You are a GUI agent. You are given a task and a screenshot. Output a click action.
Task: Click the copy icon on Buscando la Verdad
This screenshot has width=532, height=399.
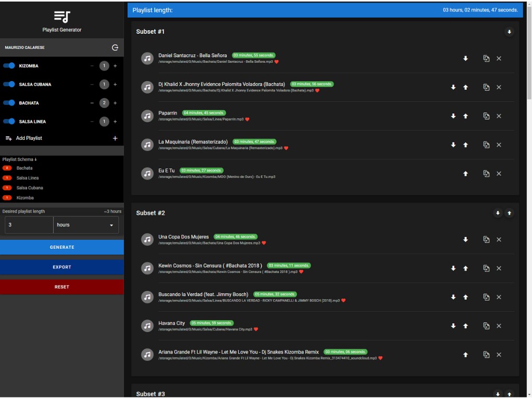486,297
